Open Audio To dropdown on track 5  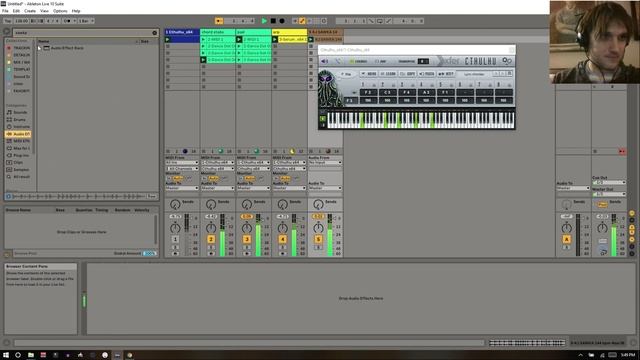point(325,188)
